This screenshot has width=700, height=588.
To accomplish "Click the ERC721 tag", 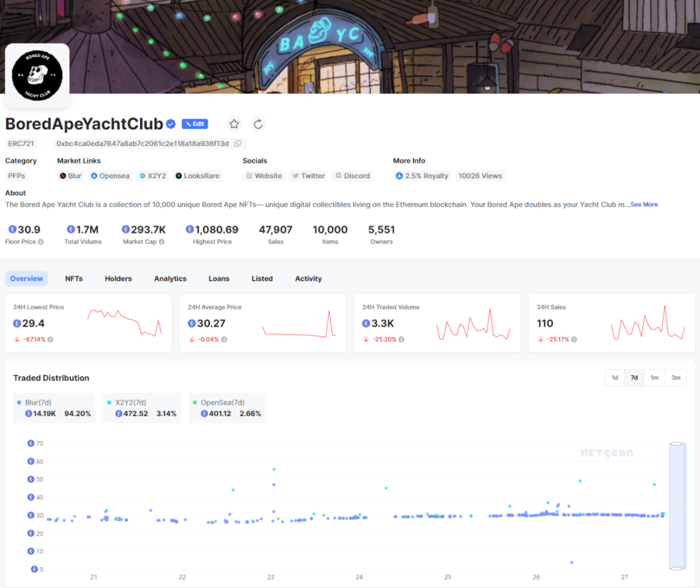I will pos(21,144).
